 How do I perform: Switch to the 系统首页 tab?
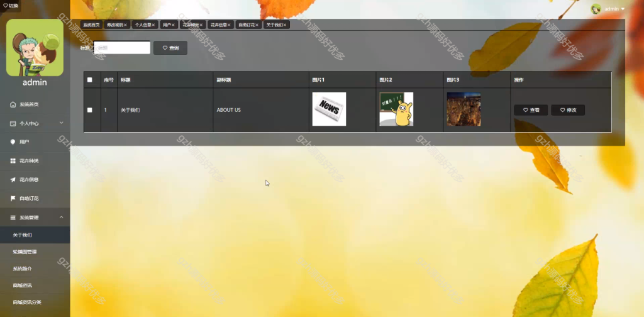coord(91,25)
